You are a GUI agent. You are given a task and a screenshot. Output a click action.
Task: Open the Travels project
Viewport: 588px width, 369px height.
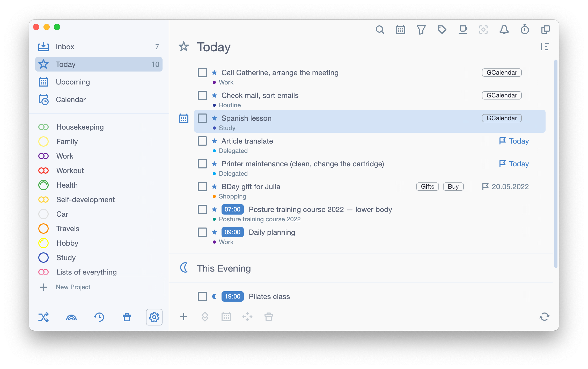coord(99,229)
